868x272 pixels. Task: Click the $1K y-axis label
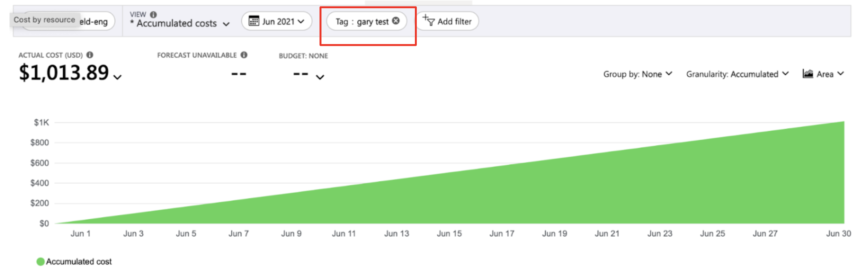[41, 123]
